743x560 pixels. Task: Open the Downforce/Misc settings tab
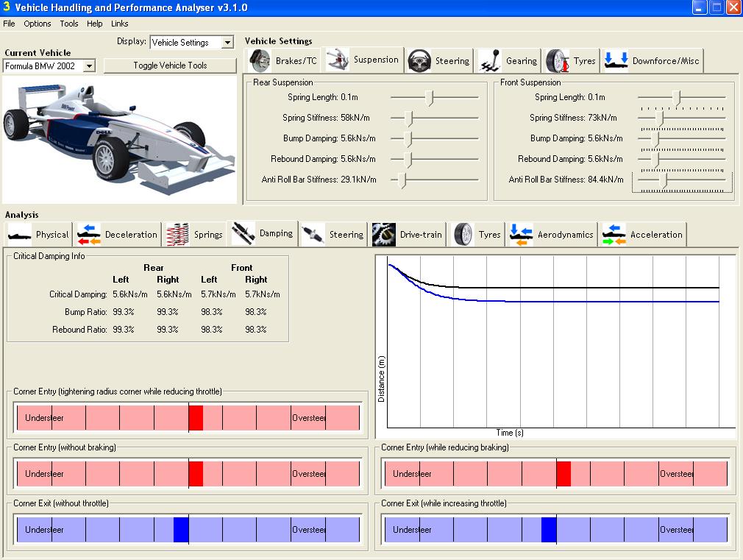[652, 60]
